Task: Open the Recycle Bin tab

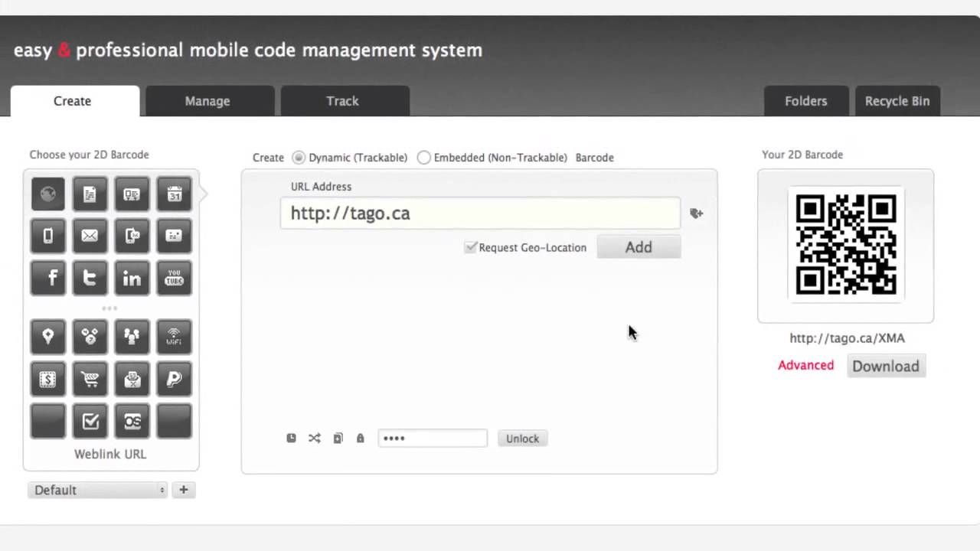Action: [897, 101]
